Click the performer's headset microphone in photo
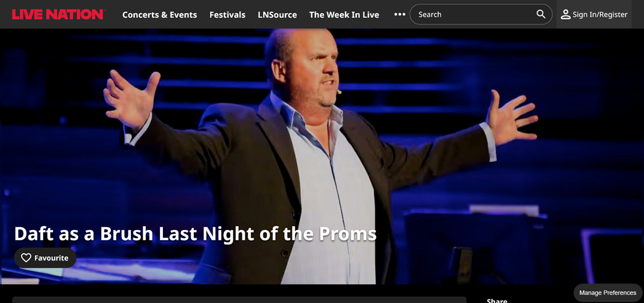 pos(339,92)
